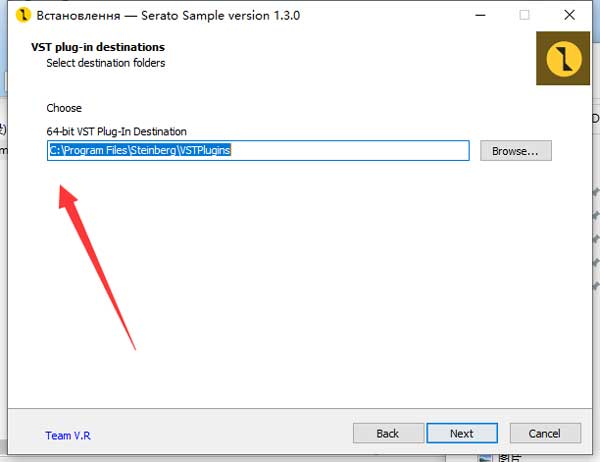600x462 pixels.
Task: Click the "Select destination folders" subtitle
Action: (106, 63)
